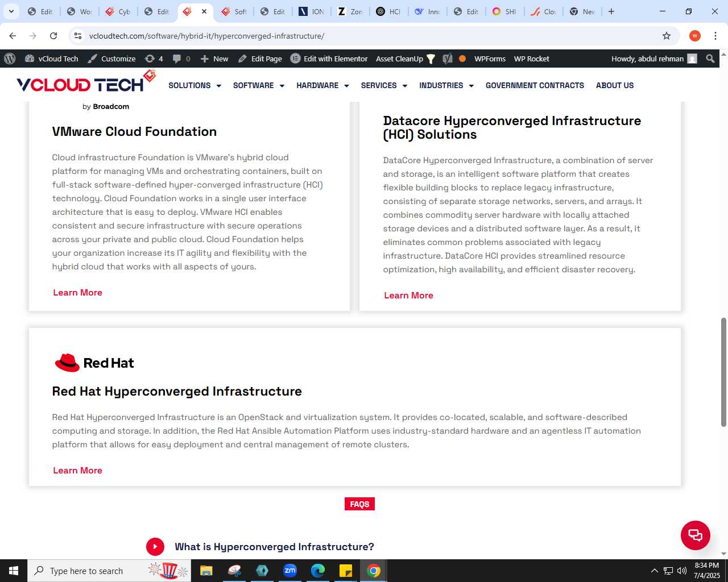Follow Learn More under VMware Cloud Foundation
728x582 pixels.
pyautogui.click(x=77, y=293)
